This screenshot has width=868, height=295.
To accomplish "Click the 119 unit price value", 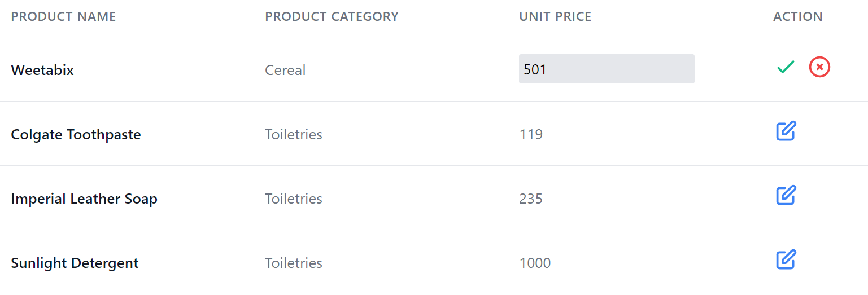I will pyautogui.click(x=531, y=135).
